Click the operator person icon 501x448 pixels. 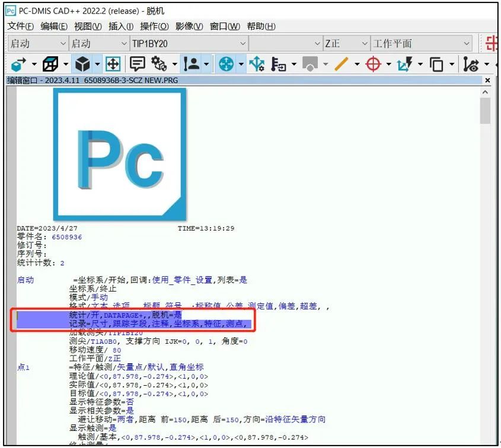(x=192, y=64)
